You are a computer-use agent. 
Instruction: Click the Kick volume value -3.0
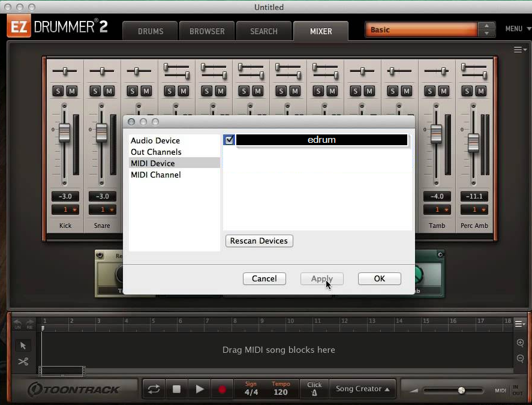point(65,196)
